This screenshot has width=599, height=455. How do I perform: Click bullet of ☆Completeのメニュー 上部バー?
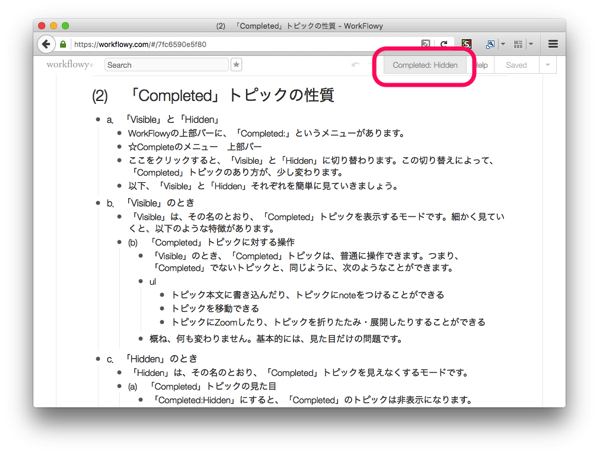[x=119, y=147]
